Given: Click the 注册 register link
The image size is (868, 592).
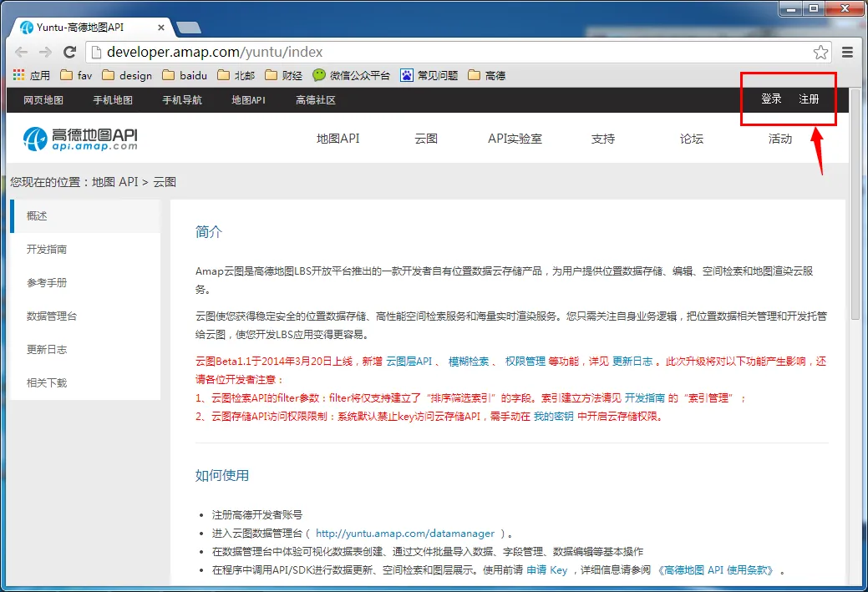Looking at the screenshot, I should pos(809,99).
